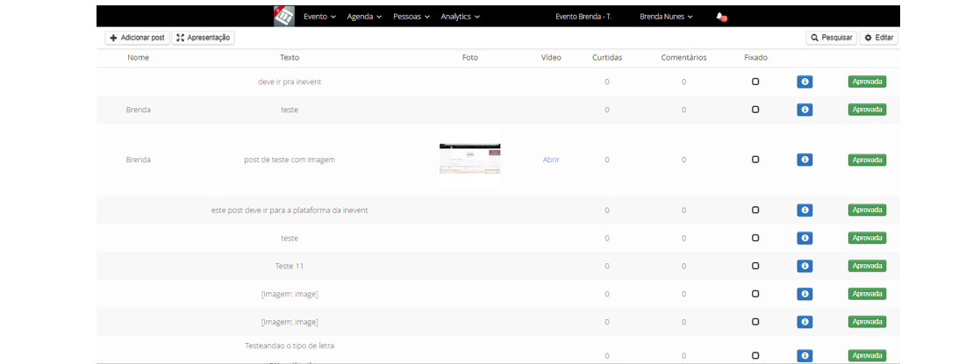Image resolution: width=980 pixels, height=364 pixels.
Task: Click the Comentários column header
Action: pyautogui.click(x=683, y=57)
